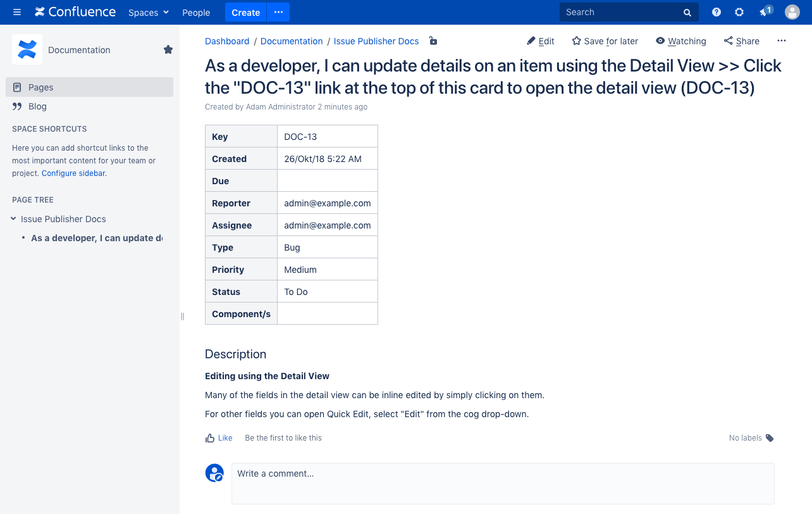Toggle Watching for this page
The height and width of the screenshot is (514, 812).
(x=680, y=41)
